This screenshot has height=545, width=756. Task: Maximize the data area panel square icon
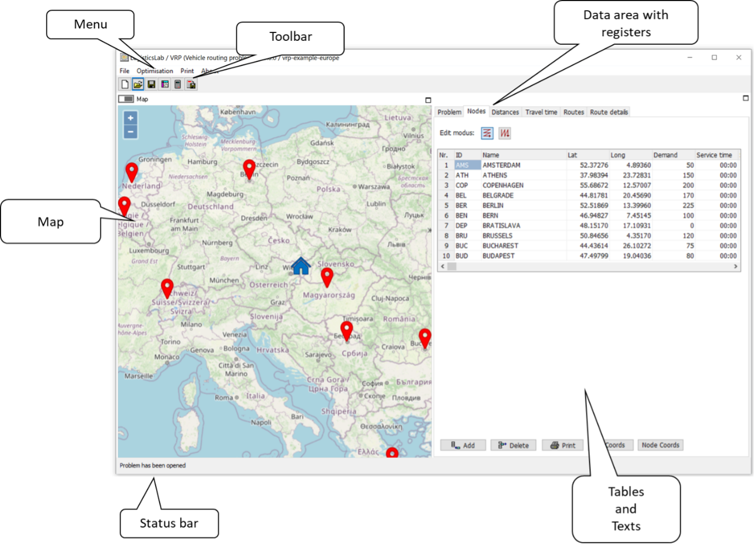tap(745, 98)
